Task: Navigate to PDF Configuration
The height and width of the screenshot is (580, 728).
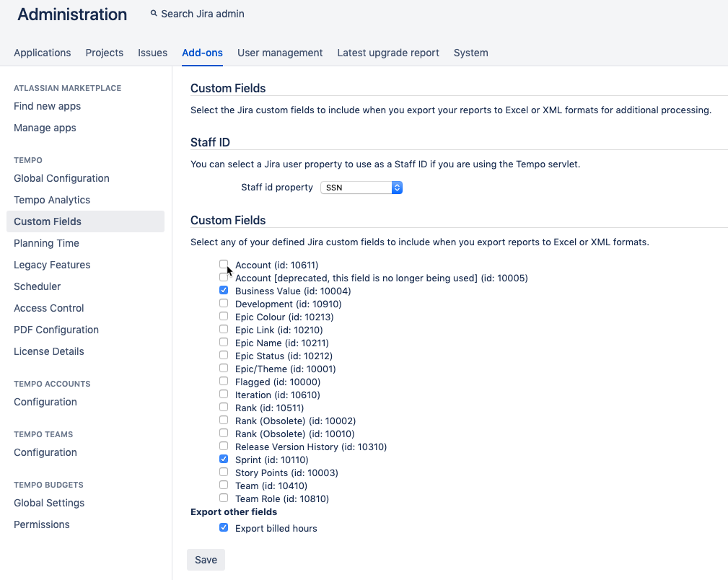Action: coord(56,330)
